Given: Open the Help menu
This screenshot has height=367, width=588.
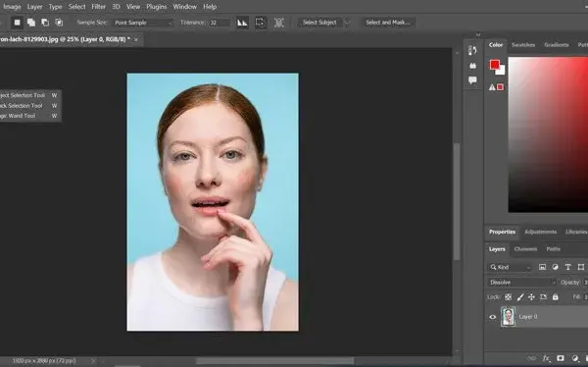Looking at the screenshot, I should [210, 7].
